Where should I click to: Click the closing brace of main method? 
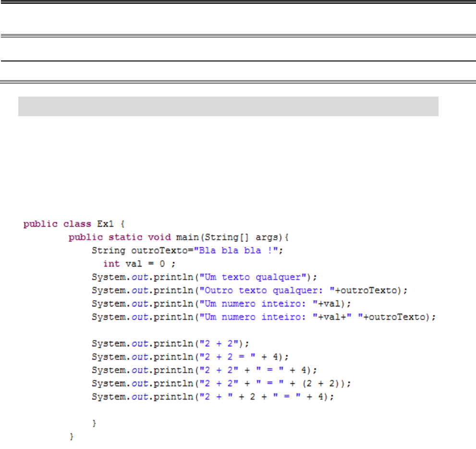coord(94,423)
